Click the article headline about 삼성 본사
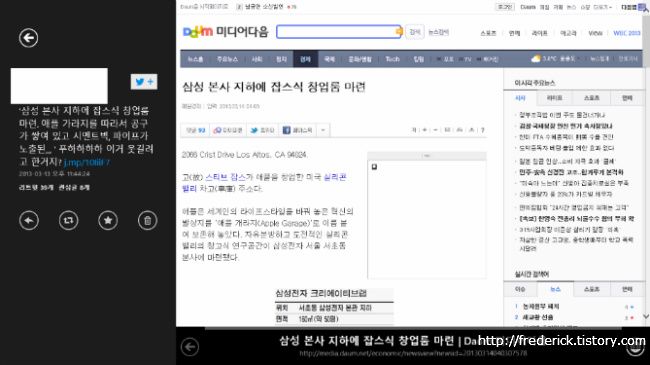The image size is (650, 365). click(x=274, y=87)
